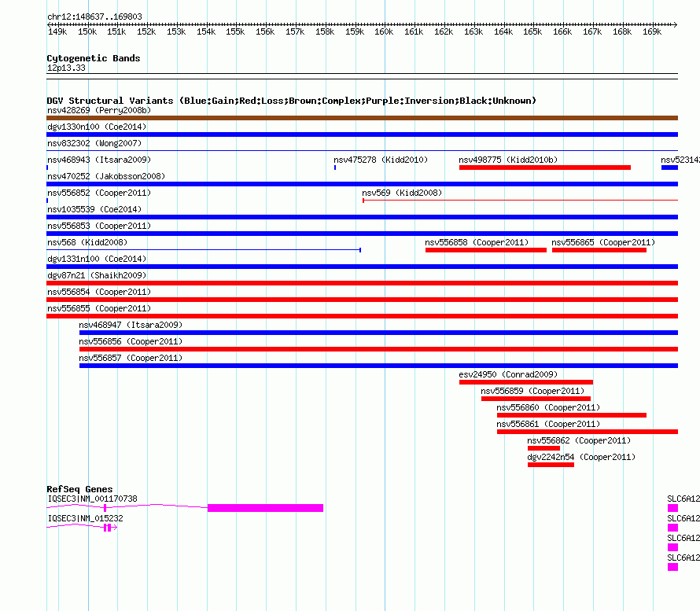Click variant label nsv556862 (Cooper2011)

pyautogui.click(x=579, y=440)
